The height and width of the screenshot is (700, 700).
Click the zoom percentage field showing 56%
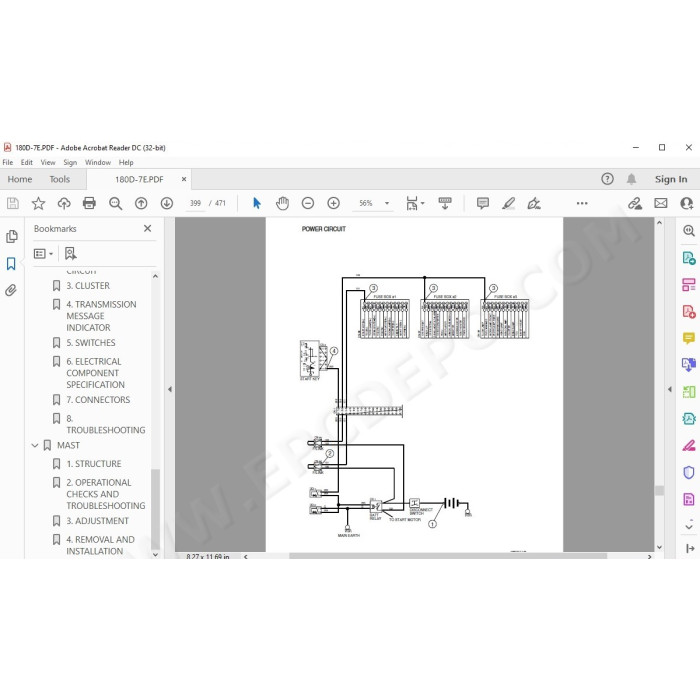(x=366, y=204)
